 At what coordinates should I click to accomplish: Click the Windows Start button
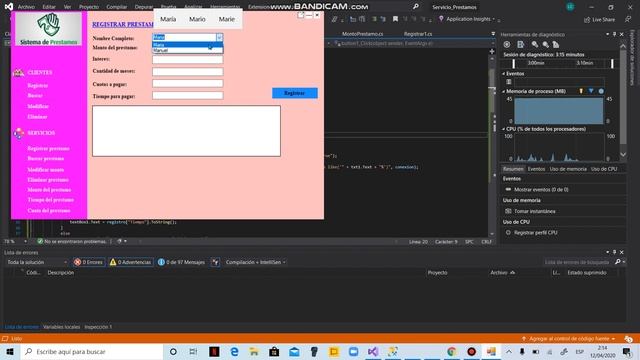(10, 351)
